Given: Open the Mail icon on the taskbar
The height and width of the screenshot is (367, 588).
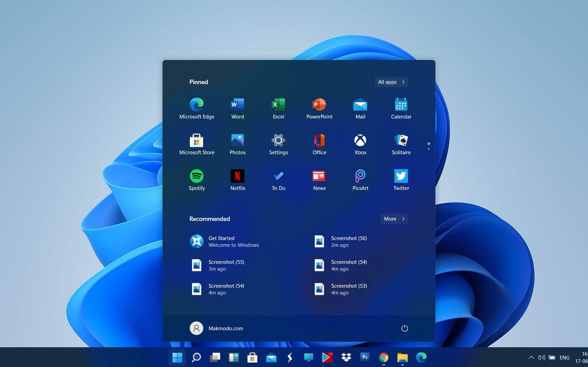Looking at the screenshot, I should click(271, 357).
